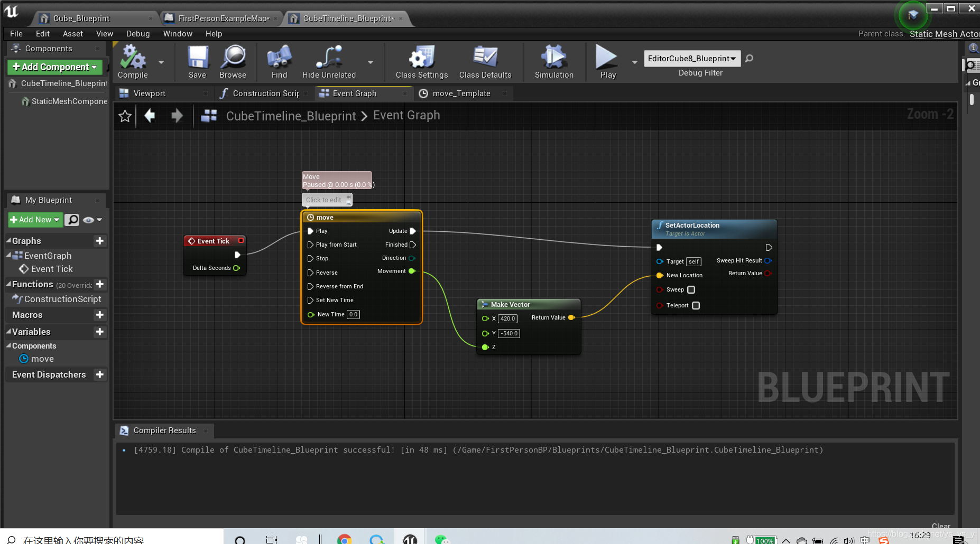The width and height of the screenshot is (980, 544).
Task: Click the Find in blueprint tool
Action: [279, 61]
